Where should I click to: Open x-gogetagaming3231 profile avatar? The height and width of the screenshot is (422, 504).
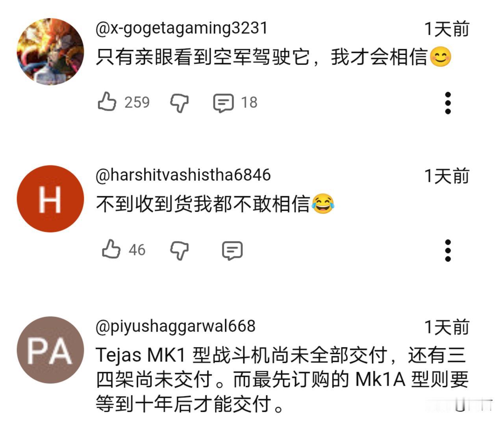point(50,52)
